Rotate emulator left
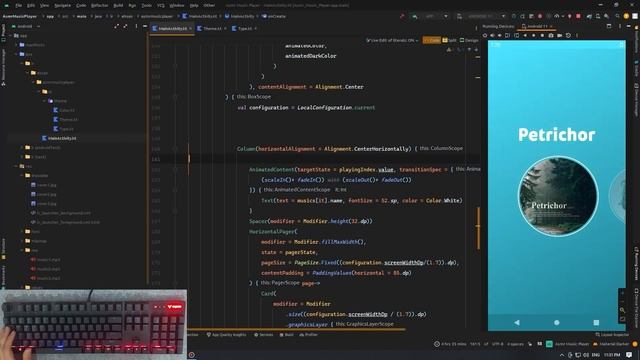 click(507, 36)
